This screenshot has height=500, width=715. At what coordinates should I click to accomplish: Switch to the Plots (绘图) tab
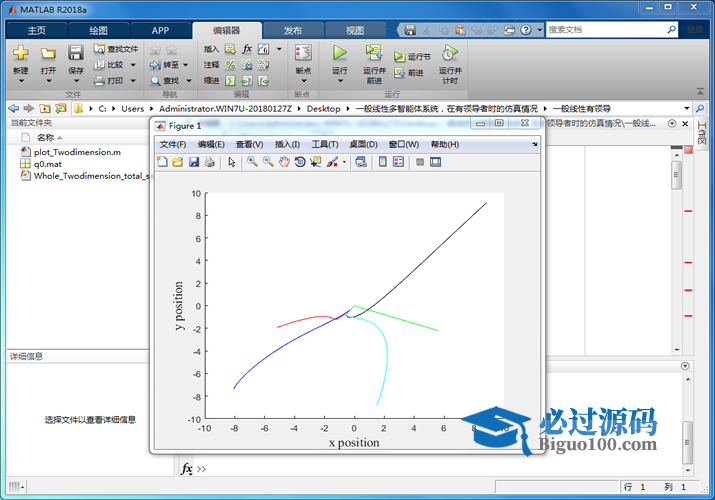[x=98, y=31]
